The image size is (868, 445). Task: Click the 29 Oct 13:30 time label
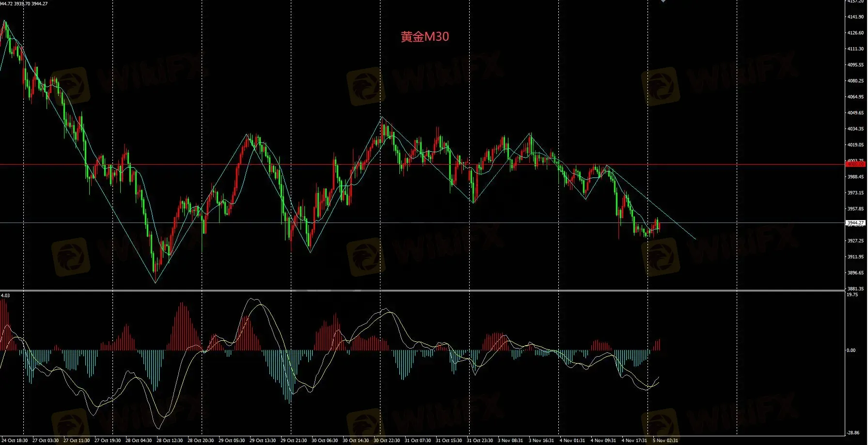coord(263,441)
